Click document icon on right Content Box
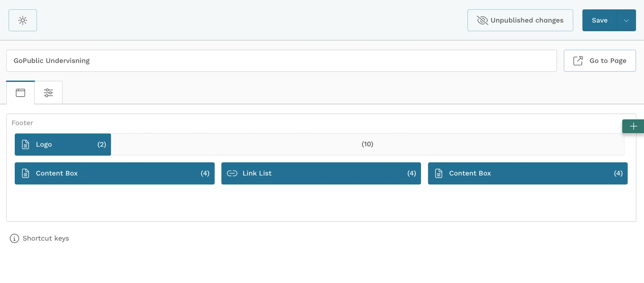This screenshot has height=283, width=644. click(438, 173)
